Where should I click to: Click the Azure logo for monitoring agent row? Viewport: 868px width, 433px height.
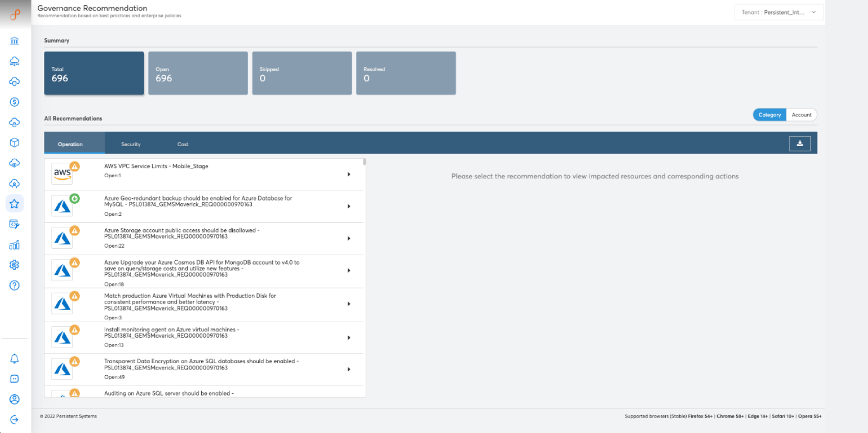pyautogui.click(x=62, y=338)
